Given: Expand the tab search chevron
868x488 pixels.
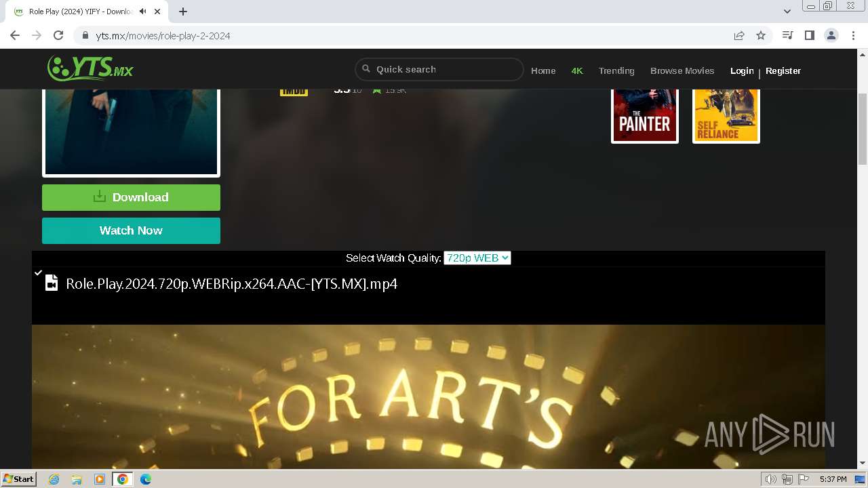Looking at the screenshot, I should click(787, 12).
